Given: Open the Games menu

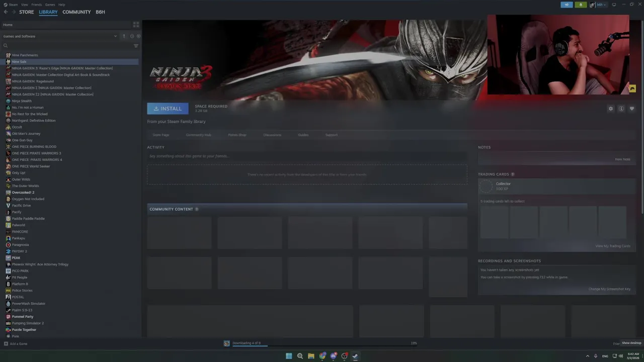Looking at the screenshot, I should pos(50,5).
